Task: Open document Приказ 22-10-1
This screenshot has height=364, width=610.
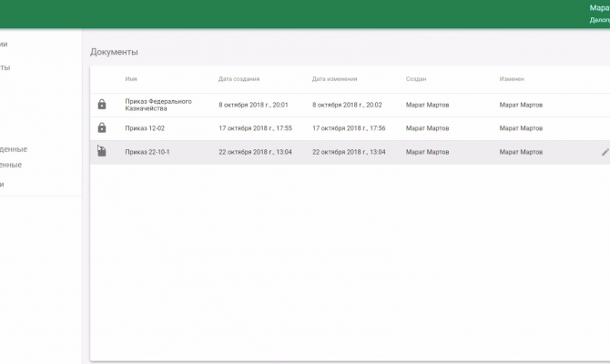Action: [x=147, y=152]
